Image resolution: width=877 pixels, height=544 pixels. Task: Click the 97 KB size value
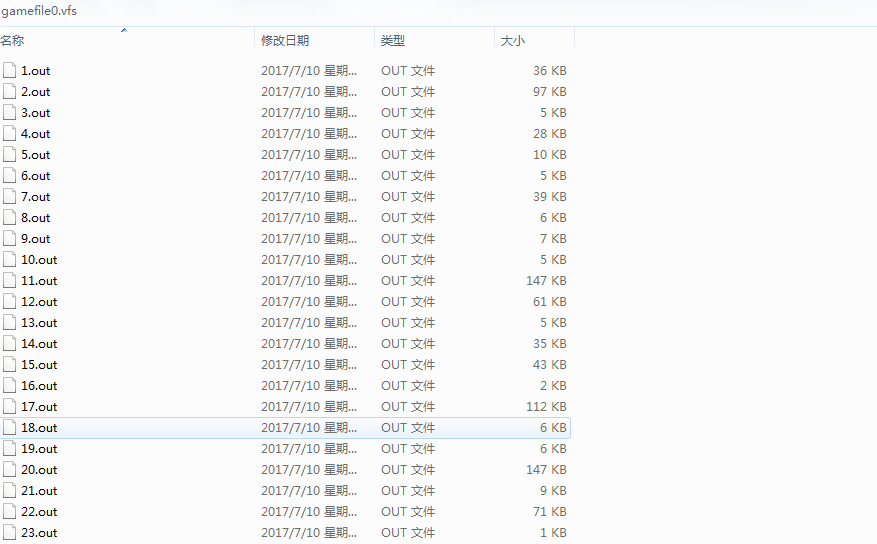click(x=550, y=92)
